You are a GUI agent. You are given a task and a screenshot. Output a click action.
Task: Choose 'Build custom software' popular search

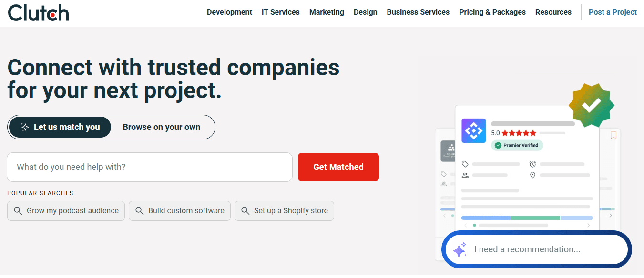[180, 211]
